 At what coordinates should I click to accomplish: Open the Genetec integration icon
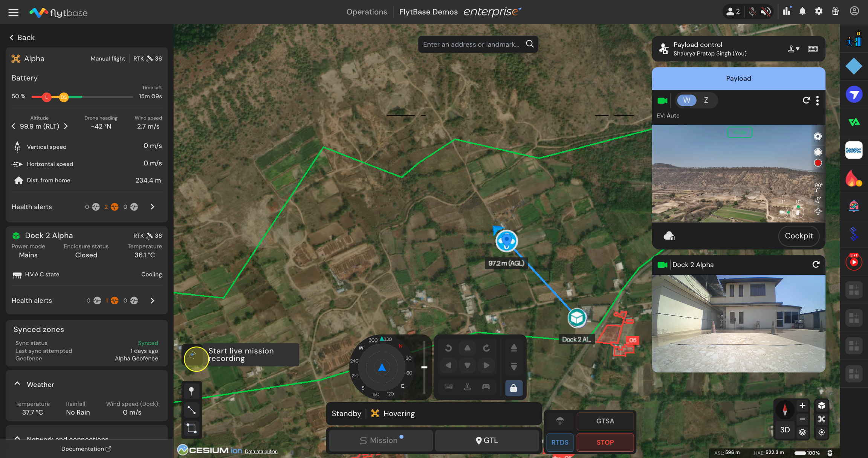click(854, 150)
